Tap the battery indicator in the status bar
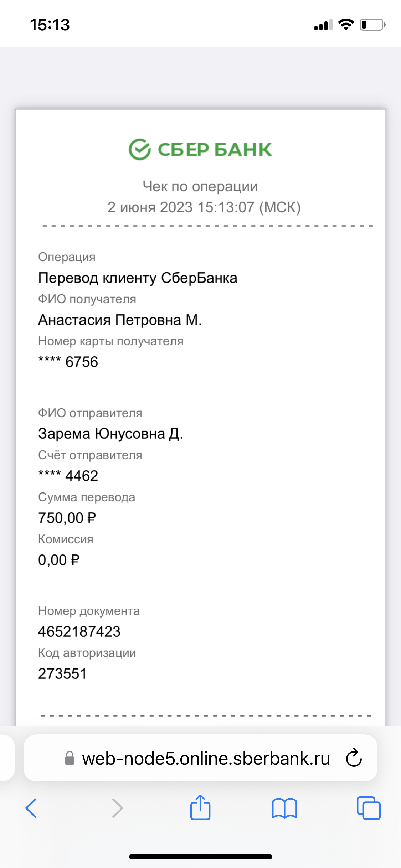The width and height of the screenshot is (401, 868). click(x=372, y=25)
